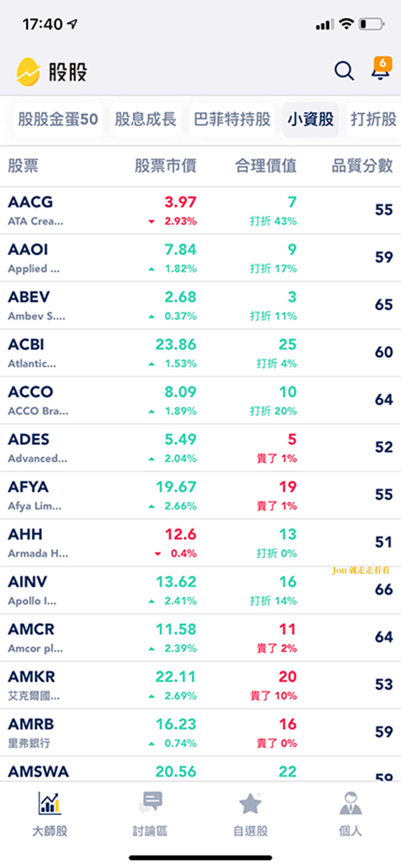Open notifications bell with badge 6
The height and width of the screenshot is (868, 401).
click(381, 69)
